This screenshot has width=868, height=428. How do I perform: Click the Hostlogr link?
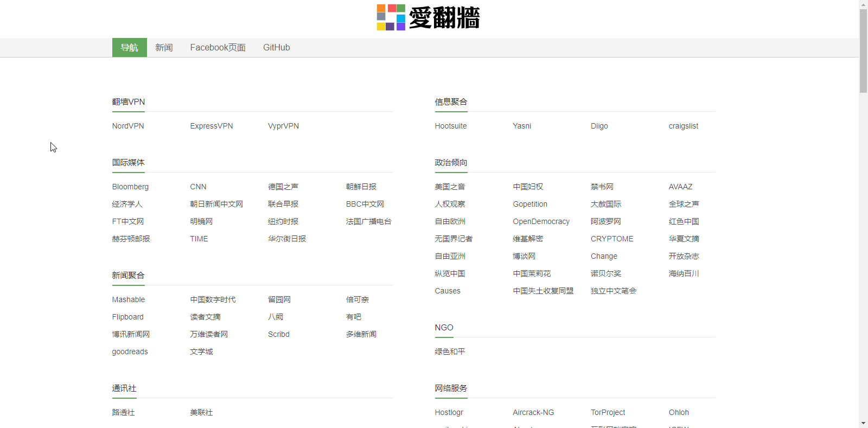[449, 412]
